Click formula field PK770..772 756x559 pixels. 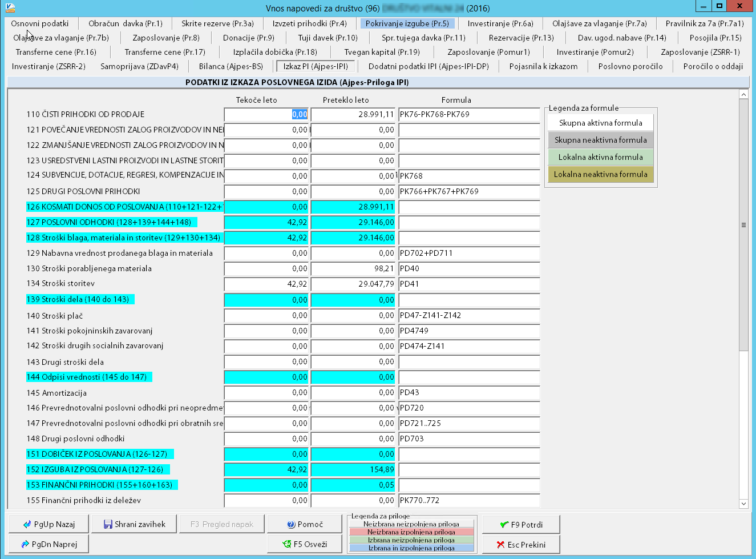(469, 500)
